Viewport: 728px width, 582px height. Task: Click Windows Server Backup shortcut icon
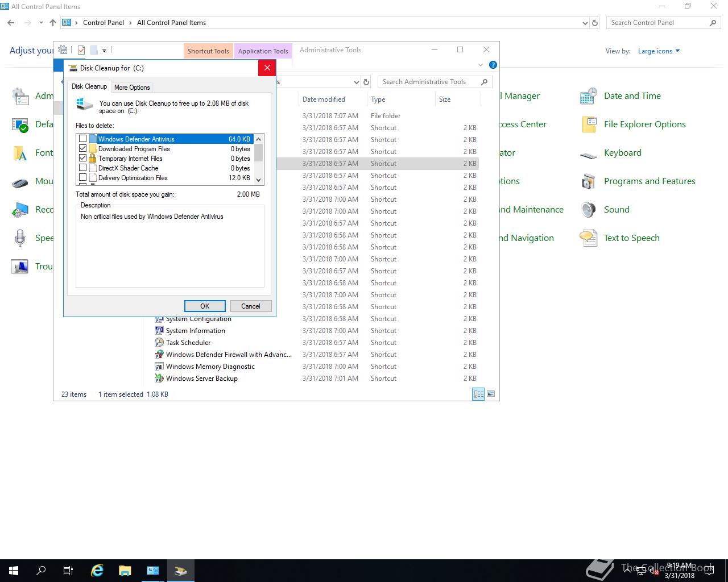[x=159, y=379]
